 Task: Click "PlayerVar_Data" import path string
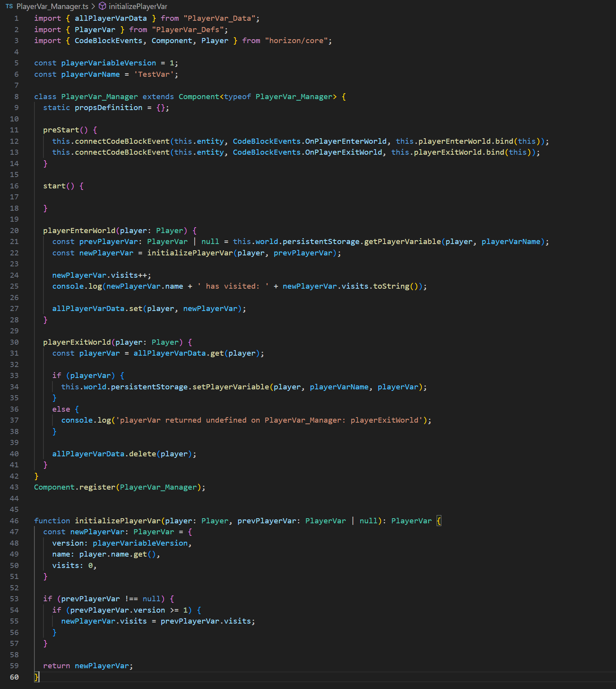pos(219,18)
